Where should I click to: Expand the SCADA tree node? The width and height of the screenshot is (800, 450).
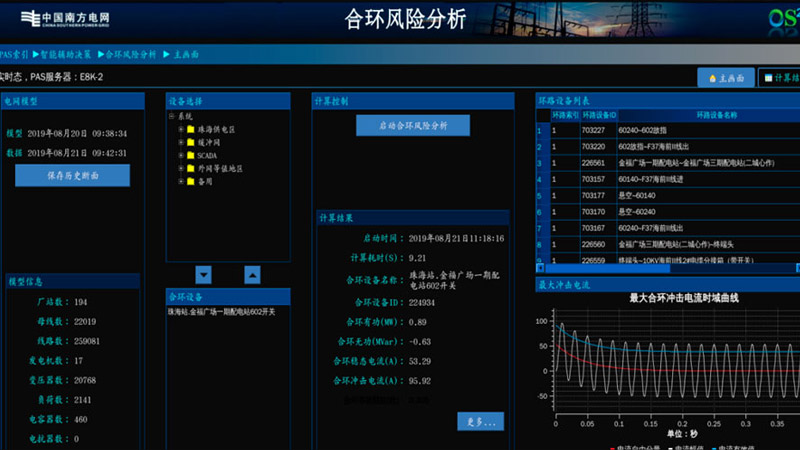coord(180,156)
